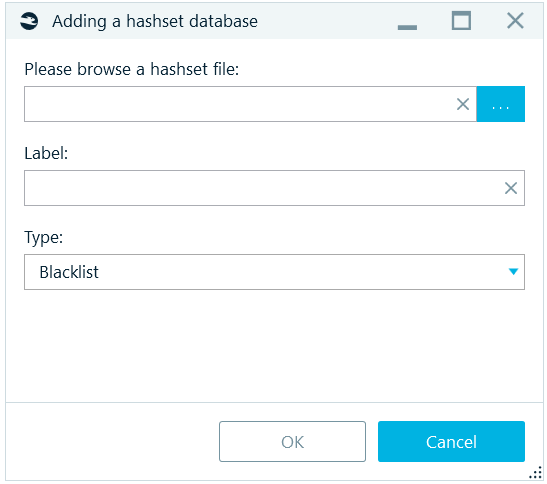Select the Blacklist value text
The width and height of the screenshot is (547, 484).
point(69,272)
